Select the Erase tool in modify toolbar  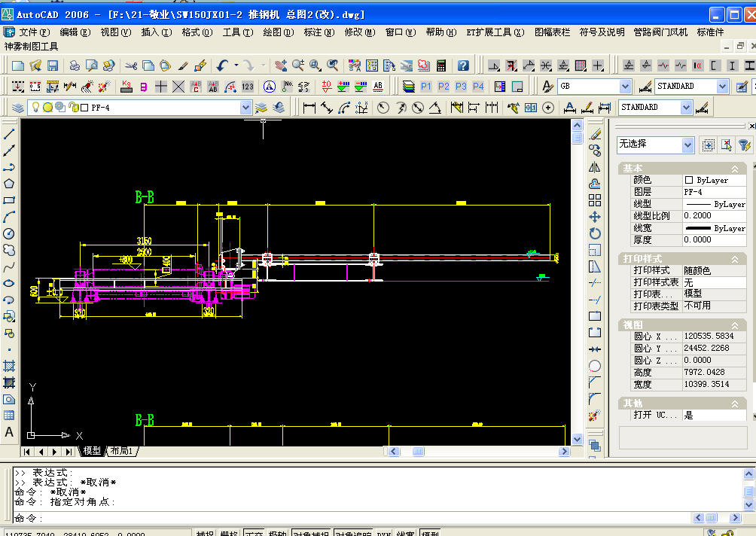click(595, 133)
